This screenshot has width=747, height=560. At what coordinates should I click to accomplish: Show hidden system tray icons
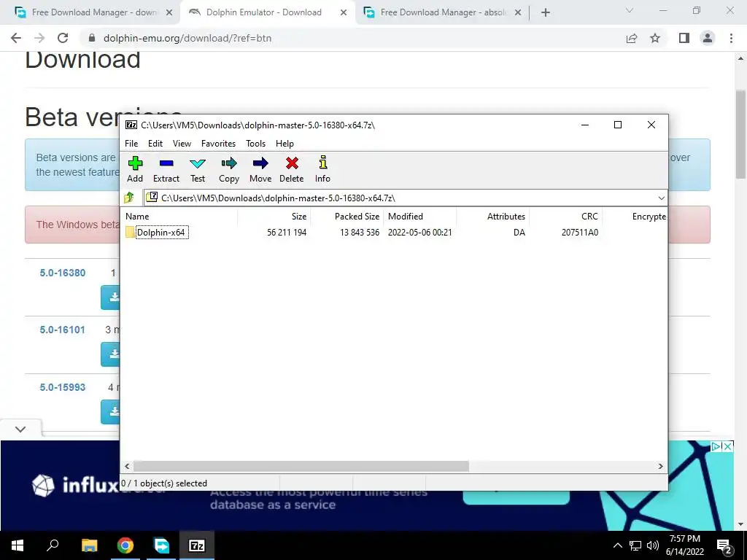tap(617, 545)
